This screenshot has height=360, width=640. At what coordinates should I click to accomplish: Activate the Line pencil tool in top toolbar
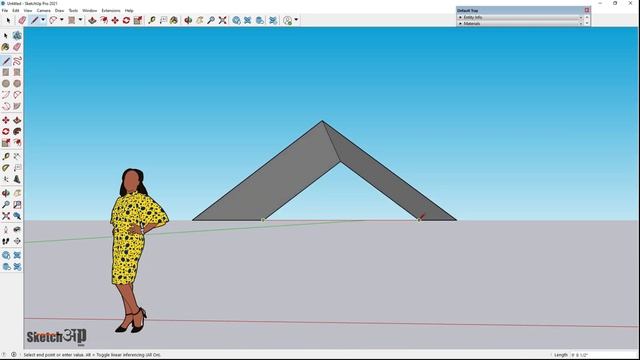pos(35,20)
